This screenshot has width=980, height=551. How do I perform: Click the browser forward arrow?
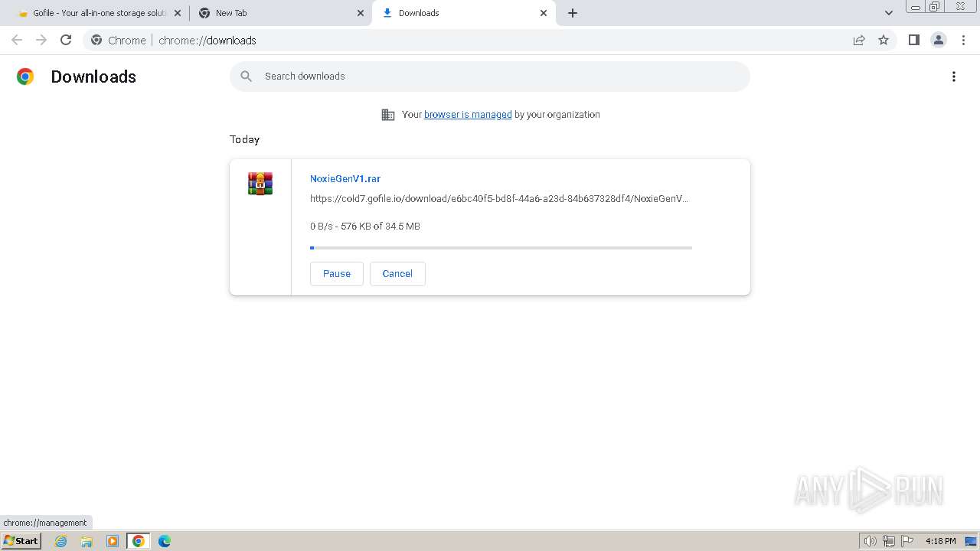pos(41,40)
